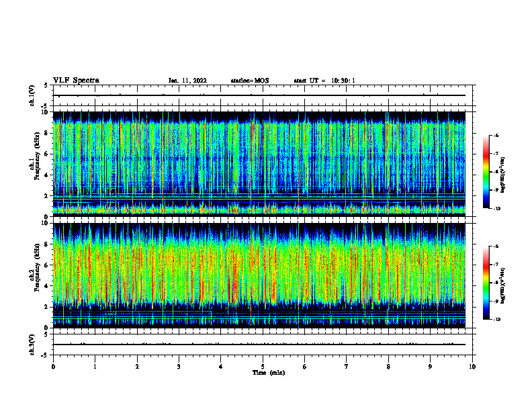The width and height of the screenshot is (532, 411).
Task: Click the "station=MOS" header label
Action: pos(250,81)
